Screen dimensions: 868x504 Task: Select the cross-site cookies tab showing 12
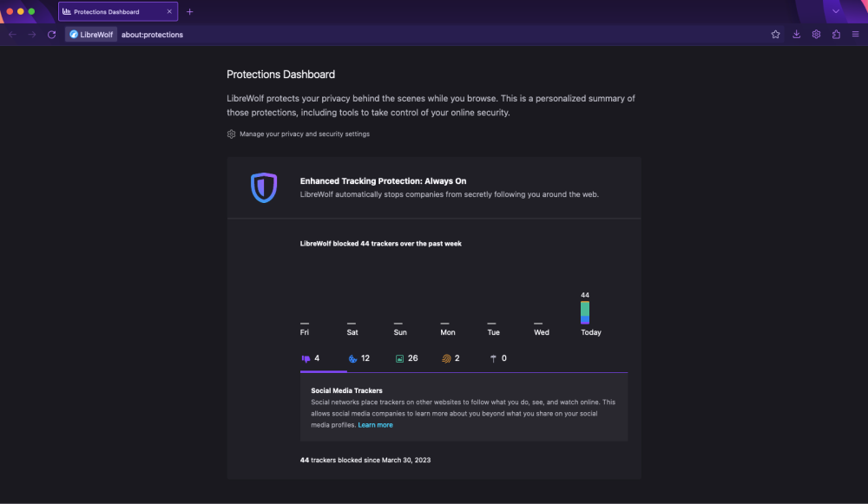click(359, 358)
